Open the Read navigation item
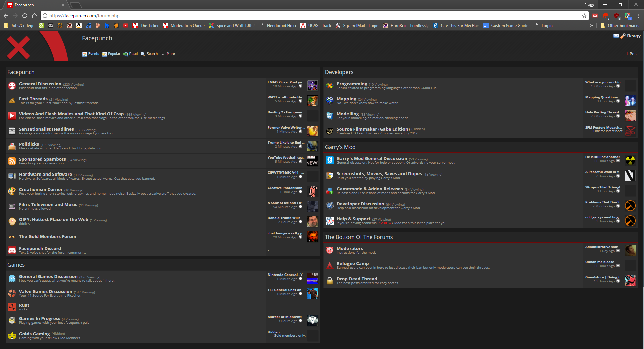 130,54
